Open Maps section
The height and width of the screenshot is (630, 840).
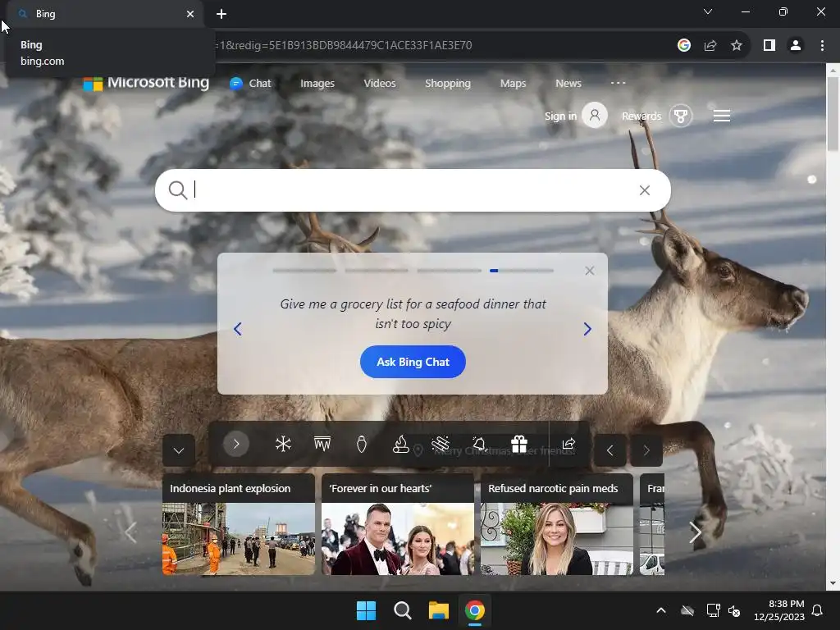pos(514,84)
